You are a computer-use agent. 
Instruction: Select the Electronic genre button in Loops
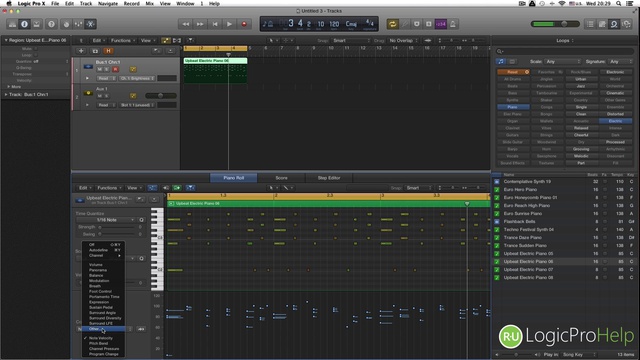coord(615,72)
